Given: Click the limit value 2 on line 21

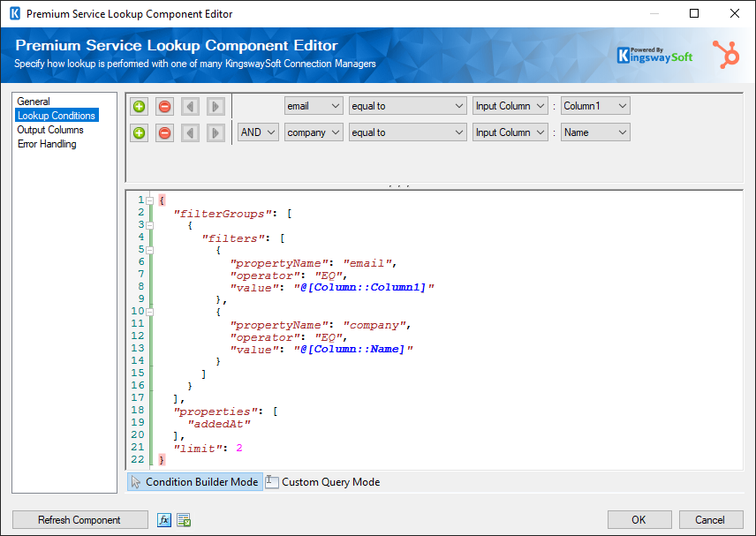Looking at the screenshot, I should point(239,449).
